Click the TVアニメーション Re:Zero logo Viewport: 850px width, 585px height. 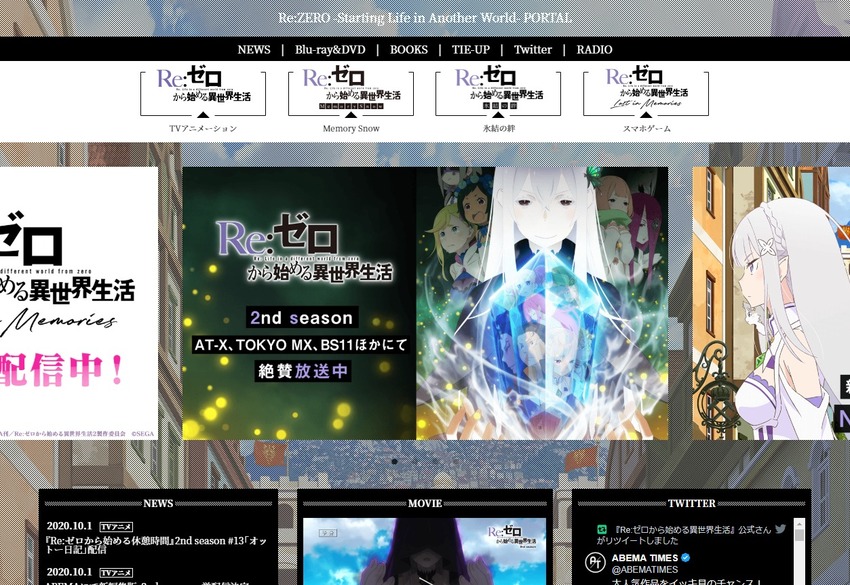click(203, 91)
